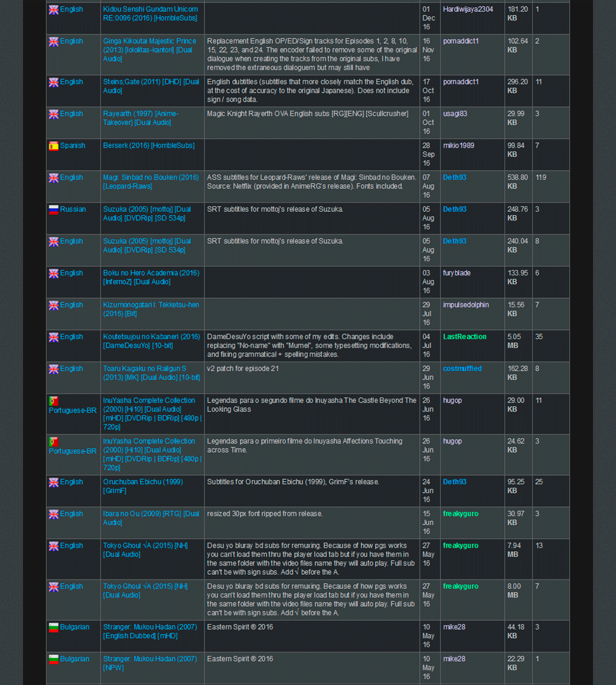This screenshot has height=685, width=616.
Task: Click the Brazil flag for Castle Beyond Looking Glass row
Action: (x=54, y=401)
